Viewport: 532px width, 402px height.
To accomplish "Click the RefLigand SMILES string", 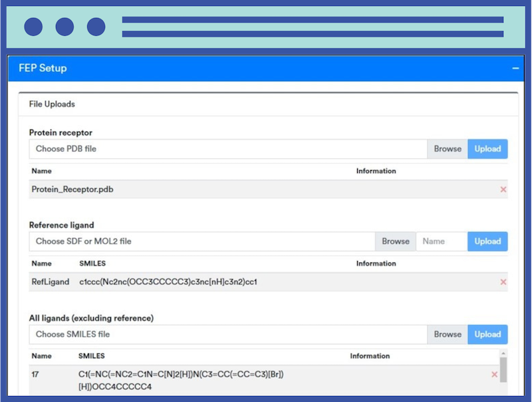I will pyautogui.click(x=168, y=282).
